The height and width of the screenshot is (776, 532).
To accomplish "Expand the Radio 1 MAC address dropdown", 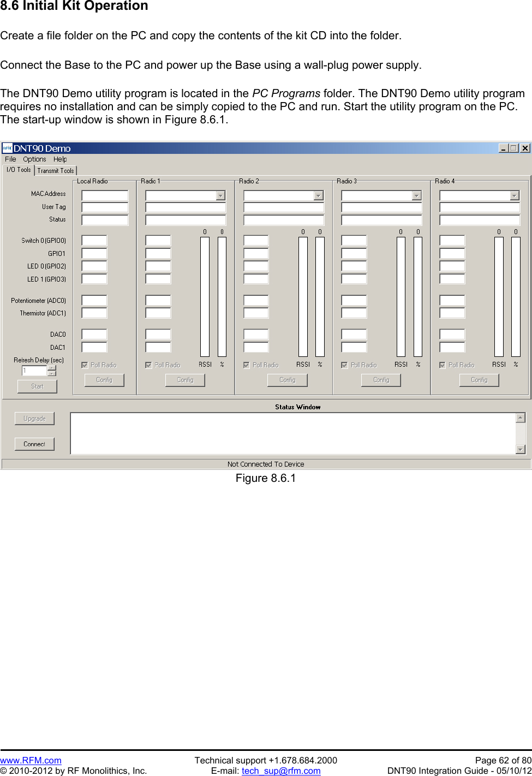I will pyautogui.click(x=220, y=195).
